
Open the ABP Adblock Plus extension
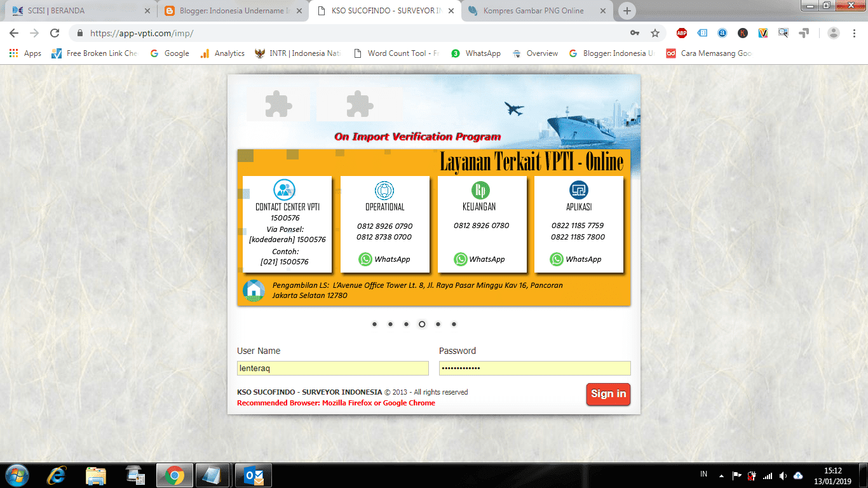[682, 33]
